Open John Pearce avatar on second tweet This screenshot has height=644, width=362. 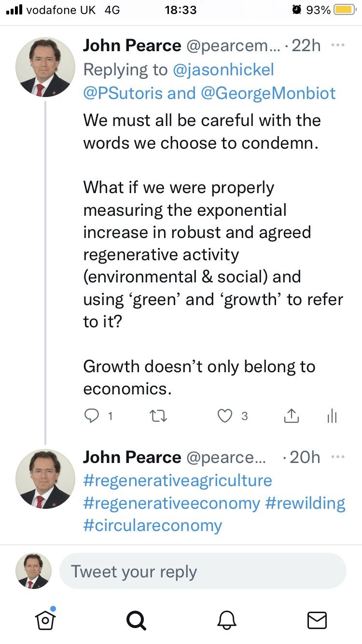coord(45,479)
